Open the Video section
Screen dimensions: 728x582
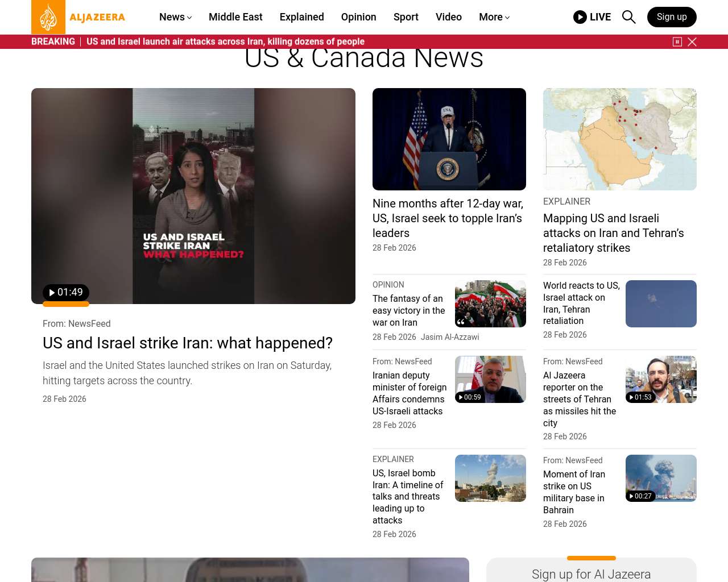(x=449, y=17)
